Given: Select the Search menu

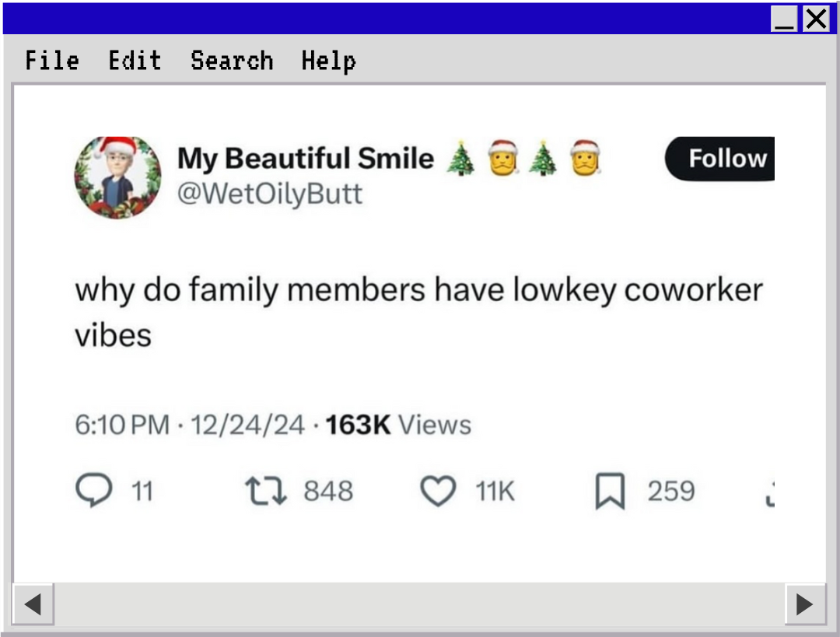Looking at the screenshot, I should (232, 61).
